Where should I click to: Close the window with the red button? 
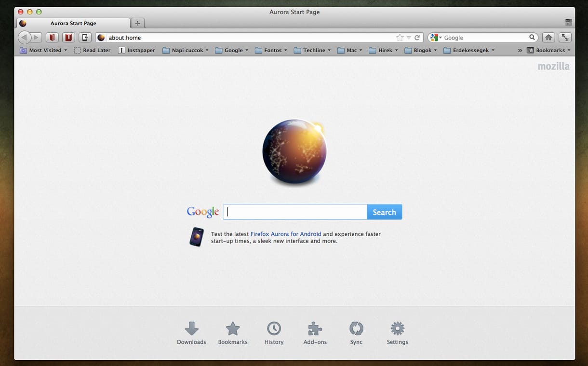[21, 12]
